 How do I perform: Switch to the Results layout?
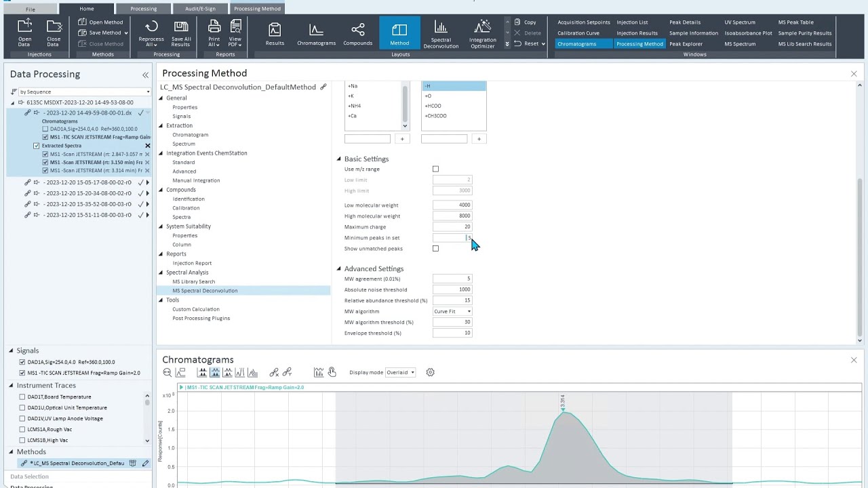point(275,33)
